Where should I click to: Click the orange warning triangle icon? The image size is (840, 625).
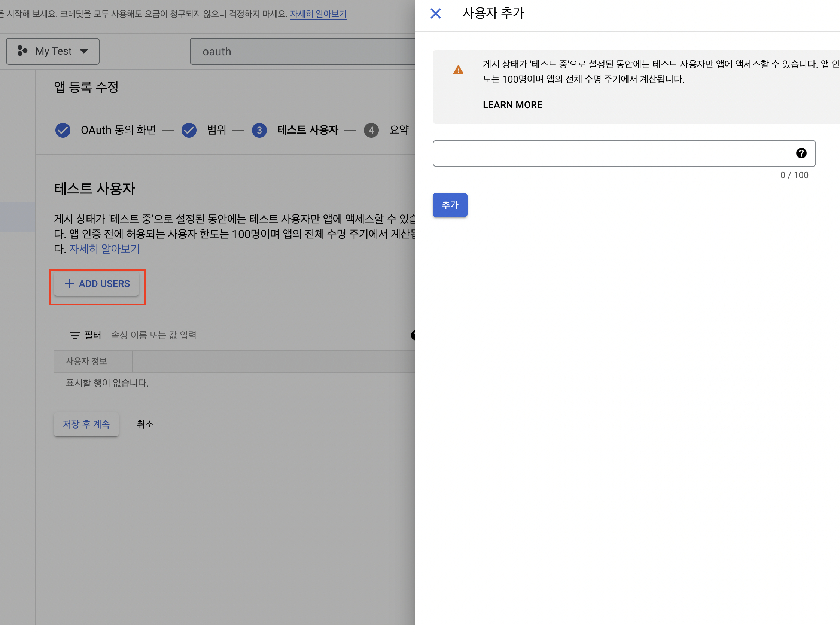(458, 70)
